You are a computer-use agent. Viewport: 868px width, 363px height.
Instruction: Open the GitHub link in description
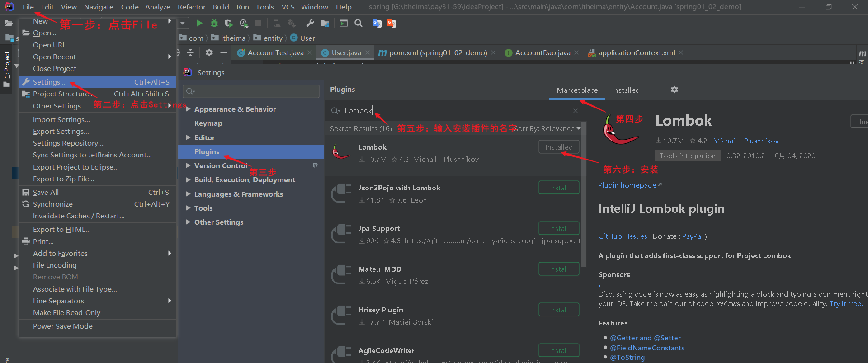coord(610,236)
